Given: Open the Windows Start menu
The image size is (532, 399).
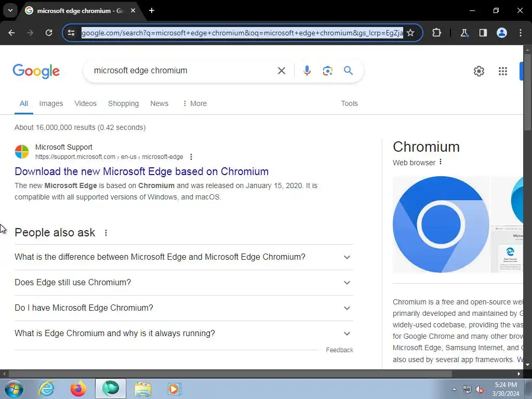Looking at the screenshot, I should click(x=14, y=389).
